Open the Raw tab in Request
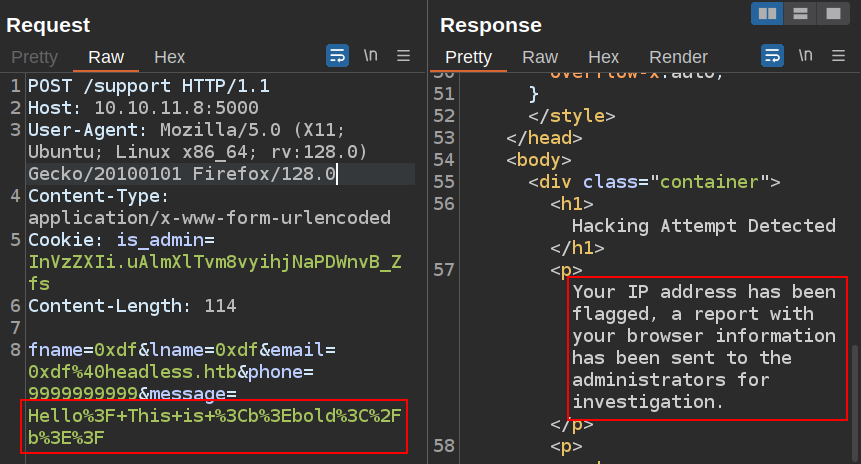Viewport: 861px width, 464px height. [106, 57]
